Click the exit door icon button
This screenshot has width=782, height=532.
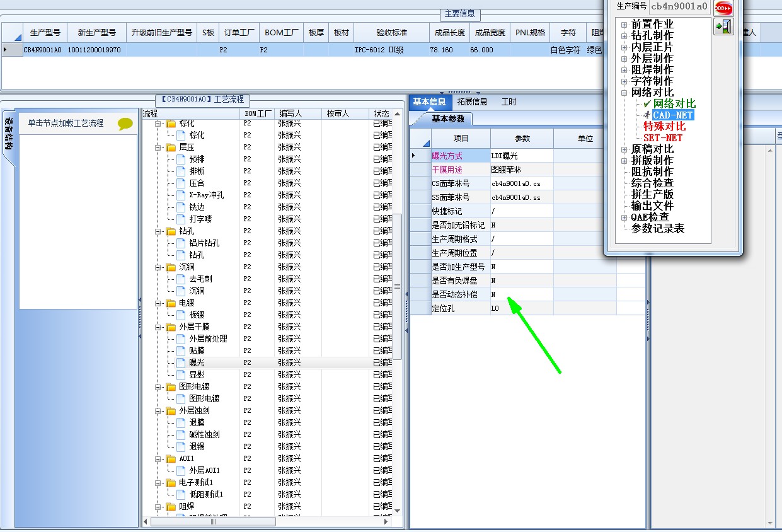click(x=723, y=26)
